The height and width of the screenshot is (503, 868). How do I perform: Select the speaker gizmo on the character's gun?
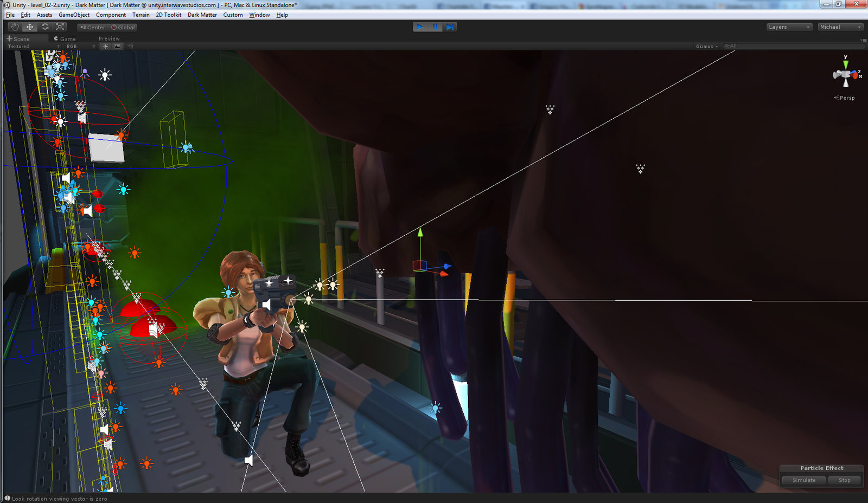pyautogui.click(x=266, y=305)
